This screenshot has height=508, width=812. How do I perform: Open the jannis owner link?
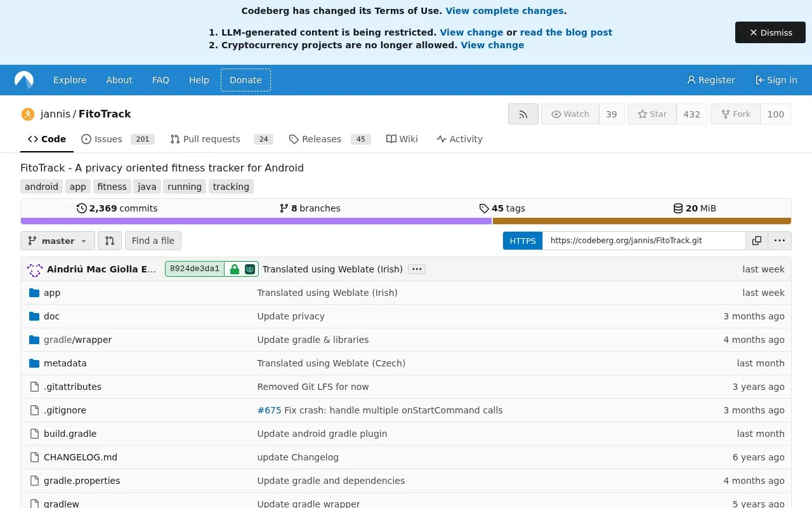[55, 114]
